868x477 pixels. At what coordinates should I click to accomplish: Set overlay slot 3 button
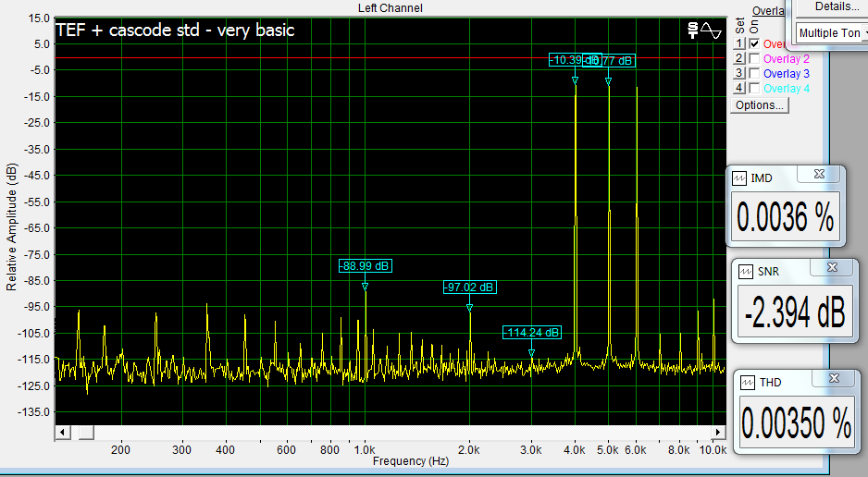(x=739, y=72)
